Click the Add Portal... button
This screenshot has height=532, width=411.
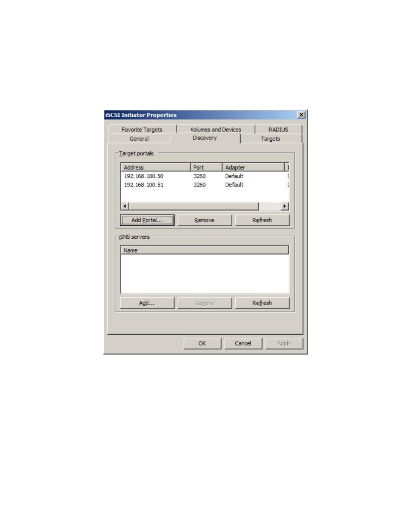(147, 220)
